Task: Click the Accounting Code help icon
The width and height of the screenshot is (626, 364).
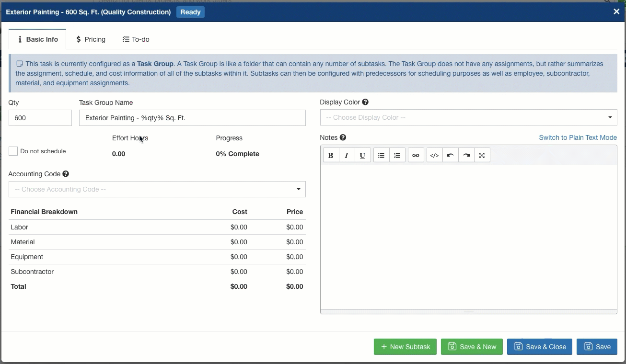Action: (66, 174)
